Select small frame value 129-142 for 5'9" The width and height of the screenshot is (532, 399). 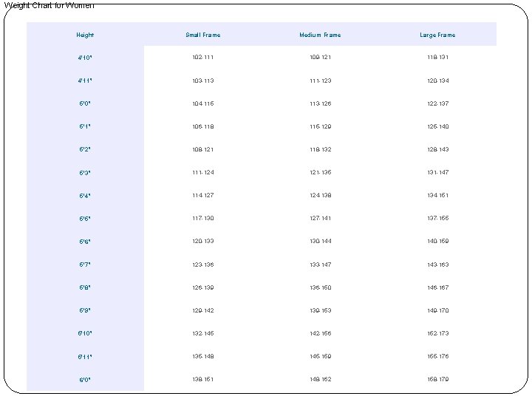tap(203, 310)
